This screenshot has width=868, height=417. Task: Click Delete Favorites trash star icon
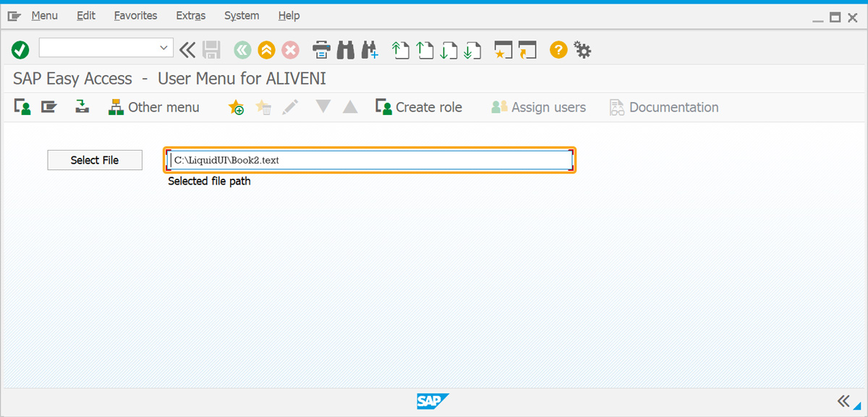(x=263, y=107)
